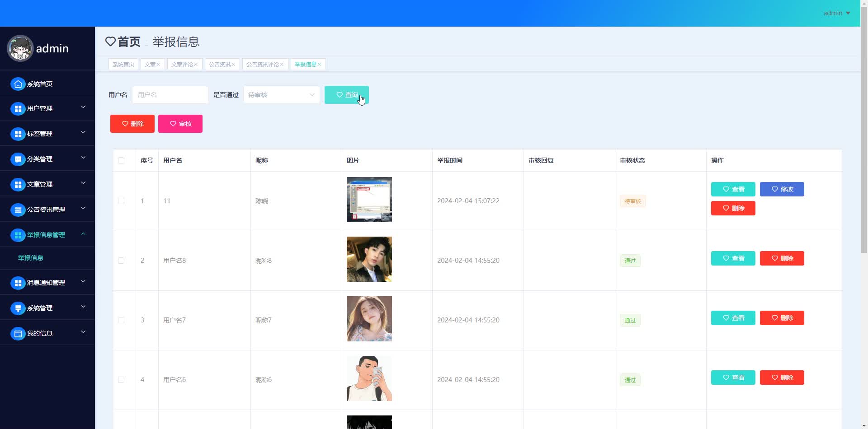Click 查看 for 用户名8 row

[733, 258]
